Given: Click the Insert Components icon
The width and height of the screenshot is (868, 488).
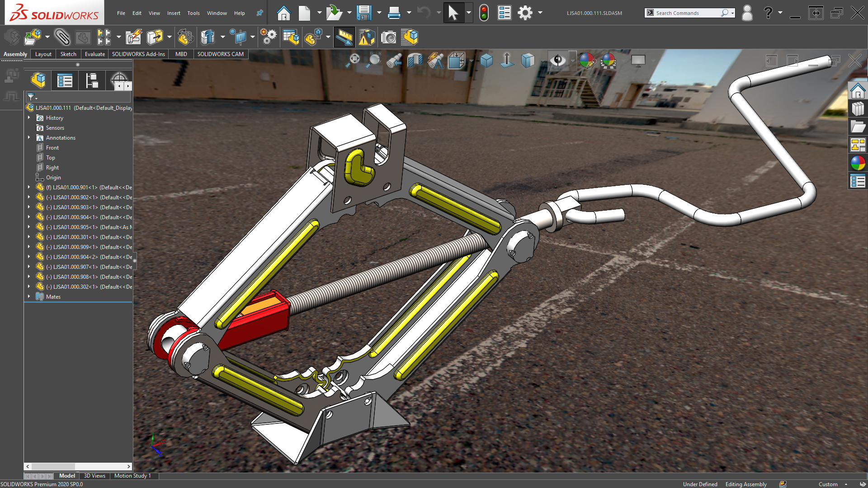Looking at the screenshot, I should pyautogui.click(x=33, y=37).
